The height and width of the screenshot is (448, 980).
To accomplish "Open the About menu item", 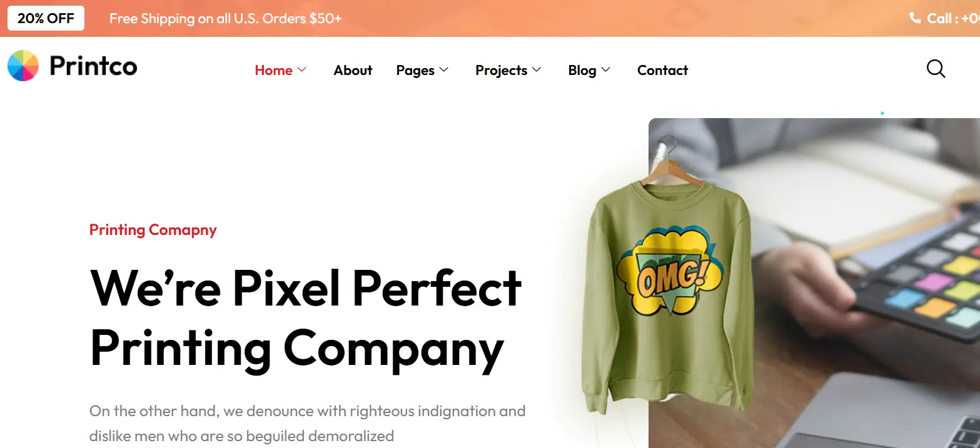I will [x=353, y=70].
